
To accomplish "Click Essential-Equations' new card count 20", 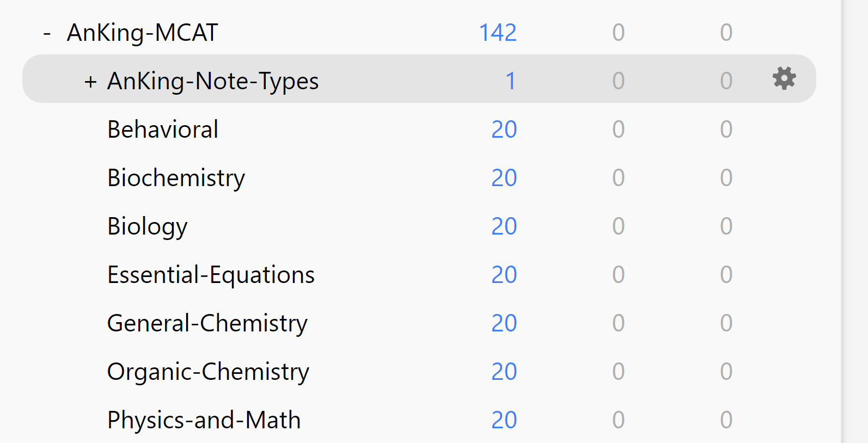I will [504, 275].
